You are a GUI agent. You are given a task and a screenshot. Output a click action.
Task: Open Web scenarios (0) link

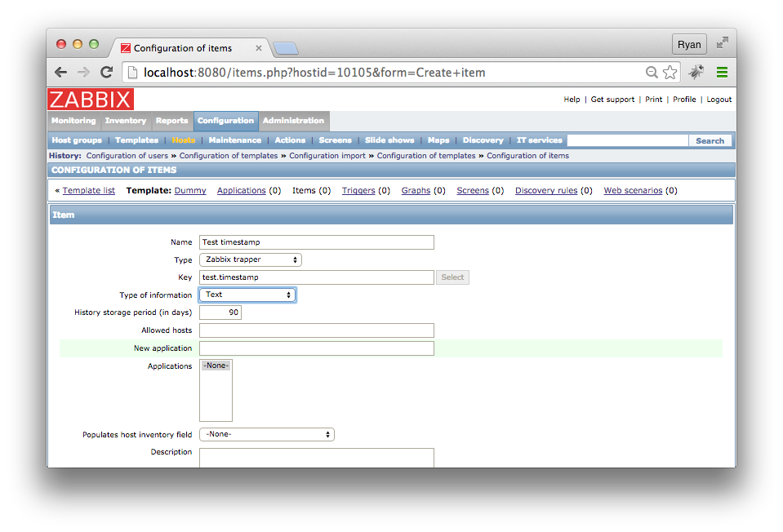point(634,191)
